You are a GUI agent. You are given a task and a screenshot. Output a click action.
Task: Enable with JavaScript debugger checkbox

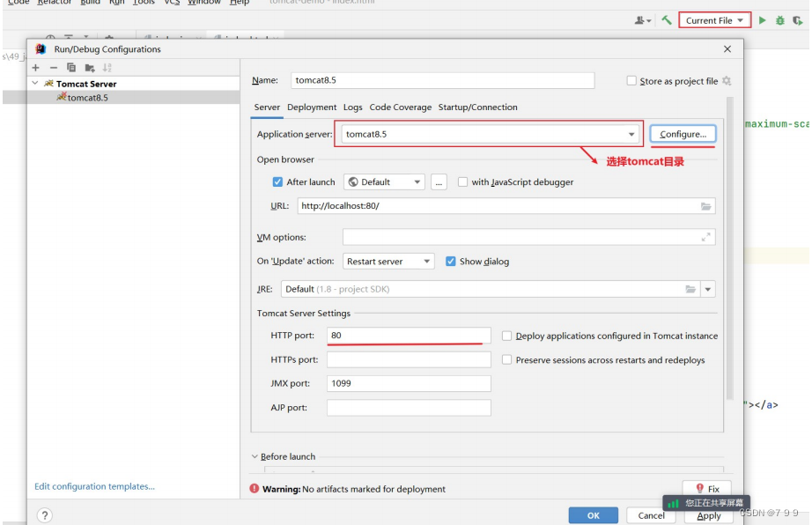click(x=462, y=181)
